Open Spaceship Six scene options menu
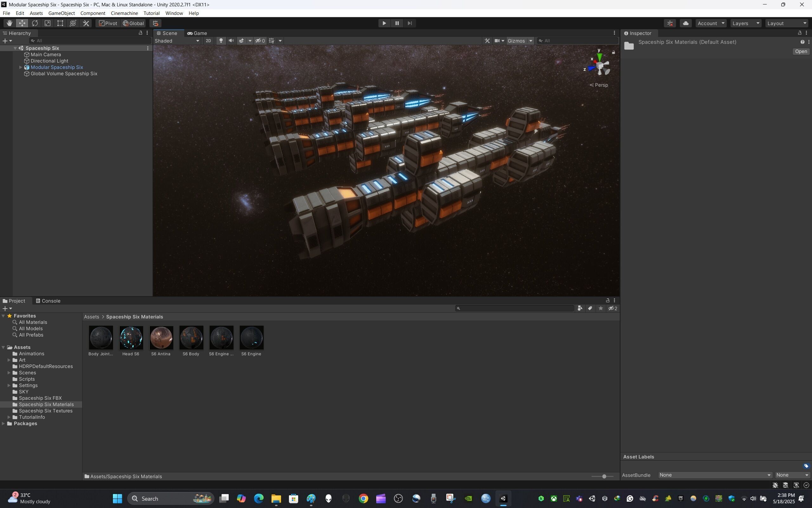This screenshot has height=508, width=812. [147, 48]
